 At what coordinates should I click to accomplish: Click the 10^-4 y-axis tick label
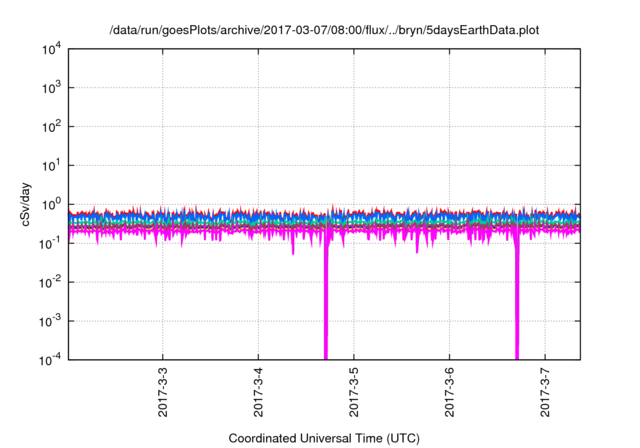pyautogui.click(x=50, y=360)
